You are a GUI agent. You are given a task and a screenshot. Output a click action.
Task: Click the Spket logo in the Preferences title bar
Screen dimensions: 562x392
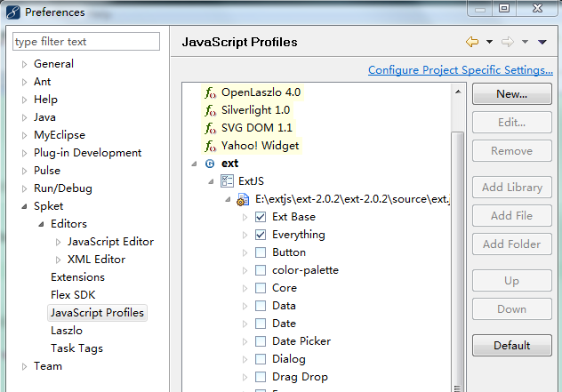[x=13, y=12]
